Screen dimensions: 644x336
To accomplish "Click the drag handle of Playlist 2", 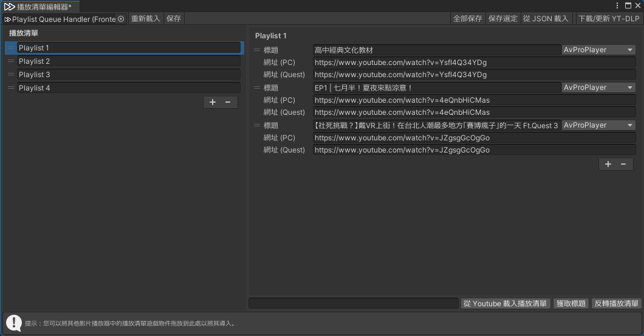I will point(11,61).
